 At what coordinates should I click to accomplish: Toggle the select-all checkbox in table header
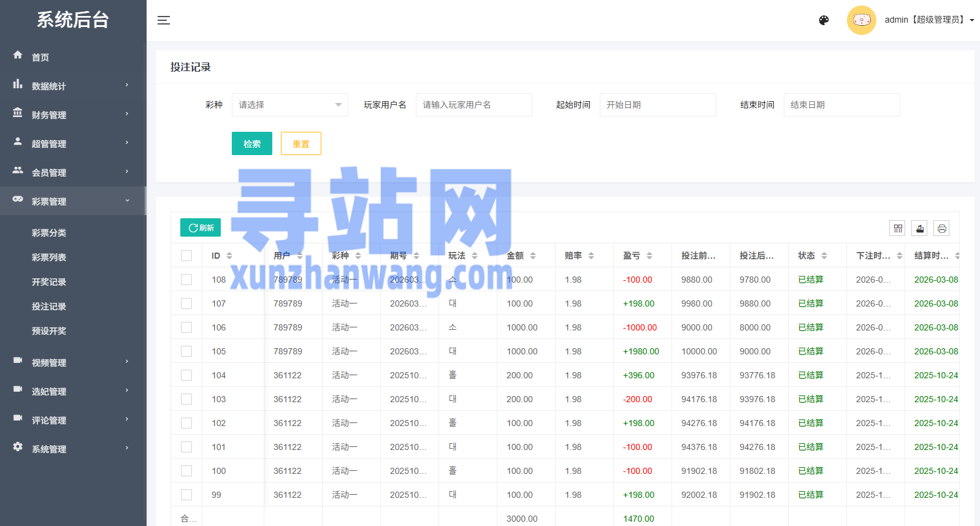[x=186, y=256]
